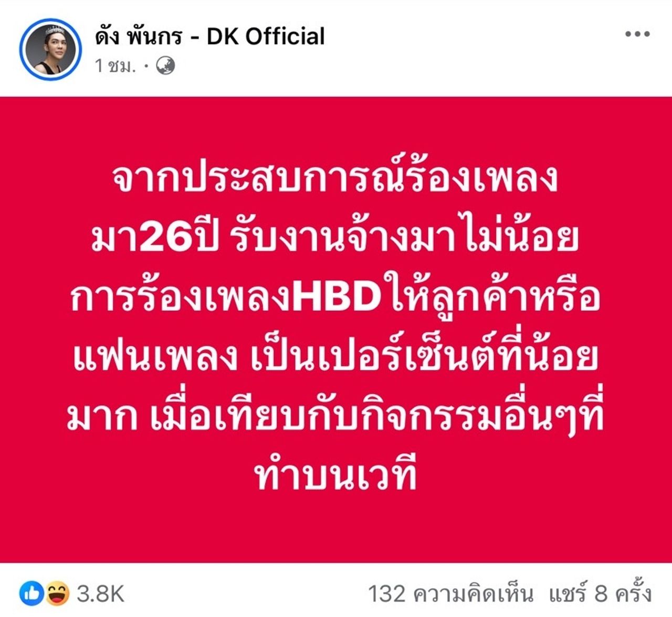Open the page name ดัง พันกร - DK Official
This screenshot has height=617, width=672.
210,36
